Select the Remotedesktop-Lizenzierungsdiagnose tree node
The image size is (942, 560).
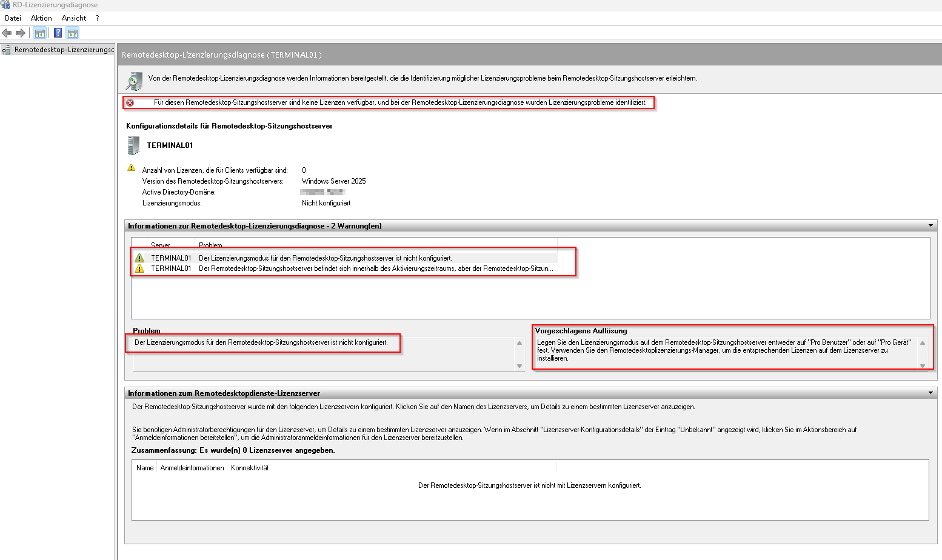point(64,50)
